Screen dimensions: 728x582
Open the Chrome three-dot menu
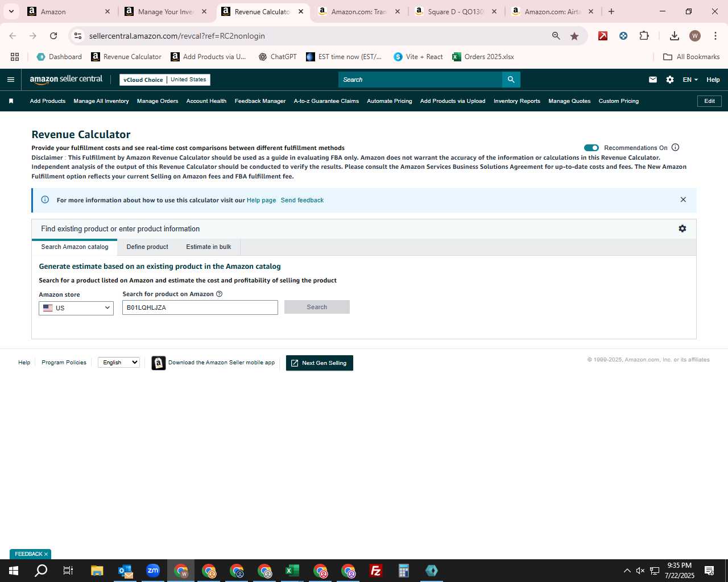715,36
